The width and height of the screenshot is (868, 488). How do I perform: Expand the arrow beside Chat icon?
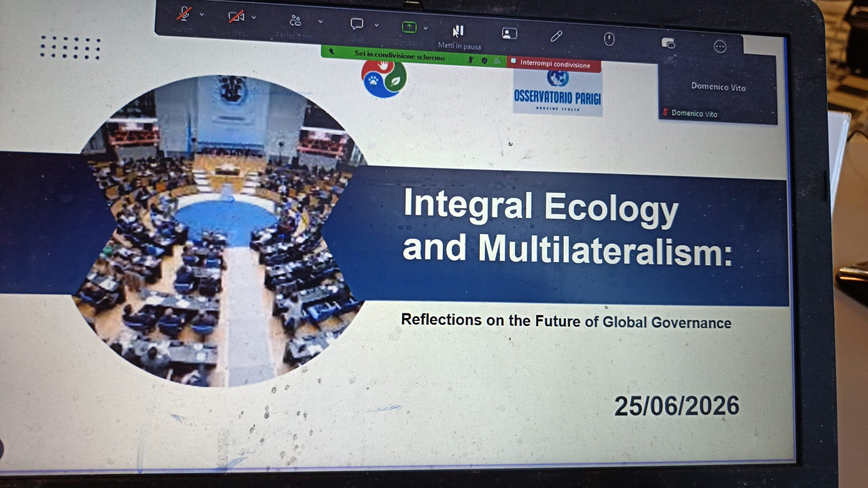tap(377, 25)
